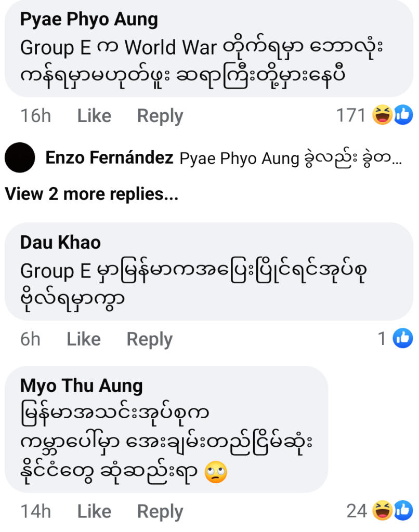Like Dau Khao's comment

click(83, 339)
